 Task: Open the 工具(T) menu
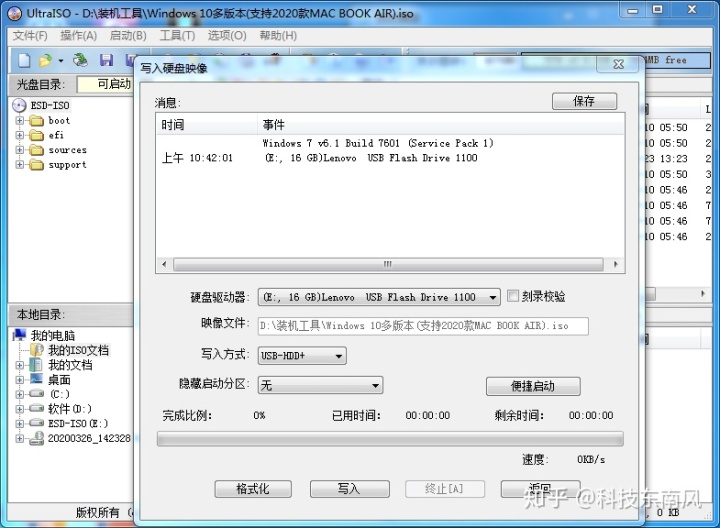pos(177,35)
